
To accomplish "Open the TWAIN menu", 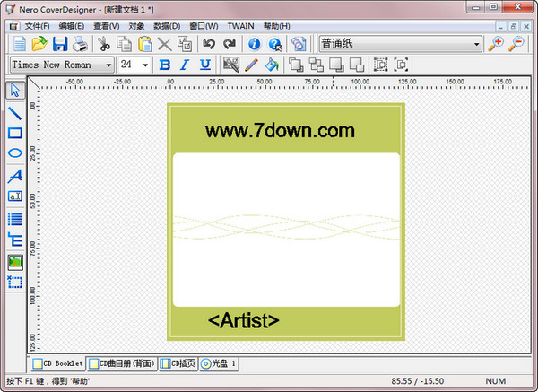I will (241, 26).
